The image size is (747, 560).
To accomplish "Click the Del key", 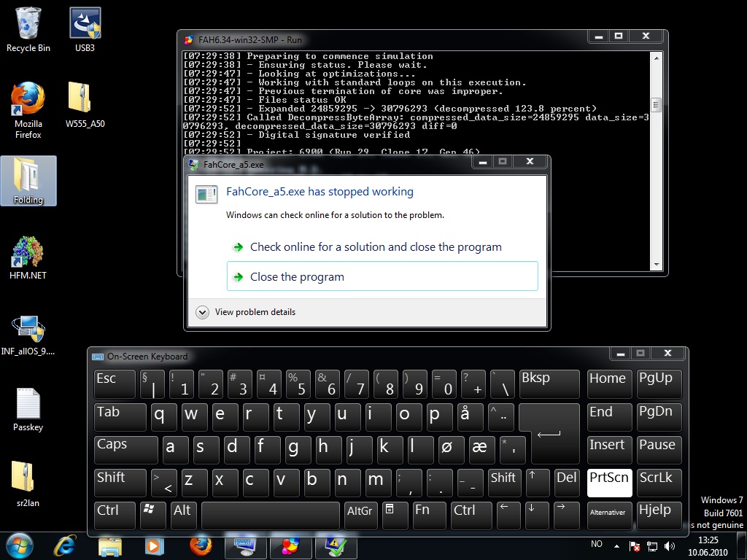I will point(567,483).
